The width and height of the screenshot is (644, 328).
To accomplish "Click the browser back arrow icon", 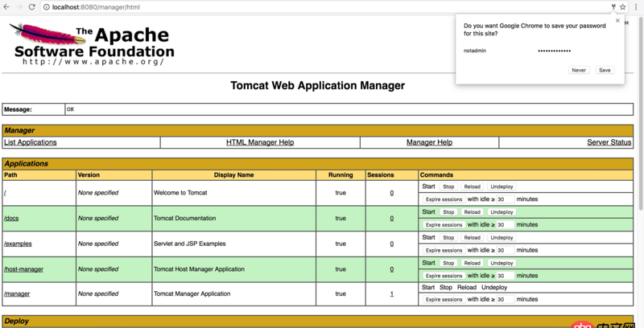I will [x=6, y=6].
